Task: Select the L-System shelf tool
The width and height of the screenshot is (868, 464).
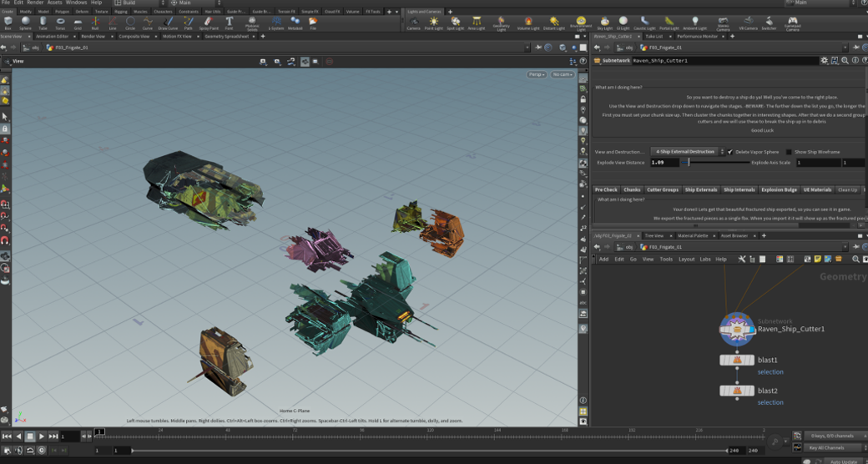Action: tap(275, 23)
